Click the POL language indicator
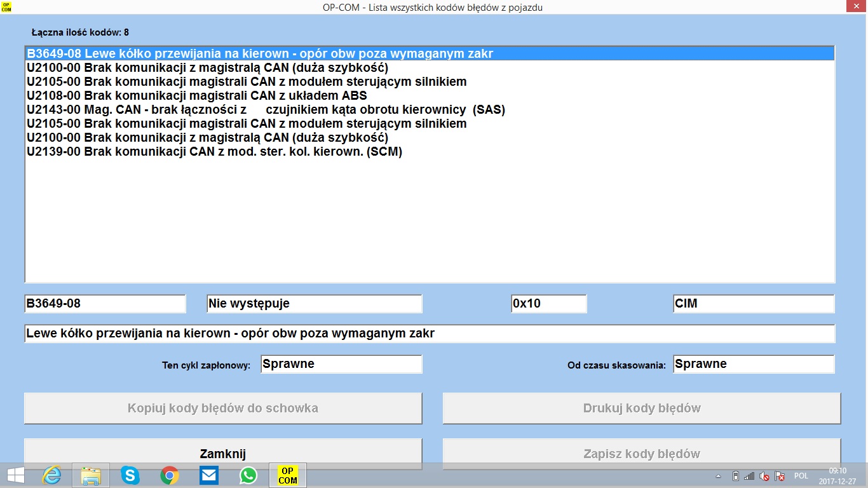This screenshot has height=488, width=868. click(x=801, y=476)
